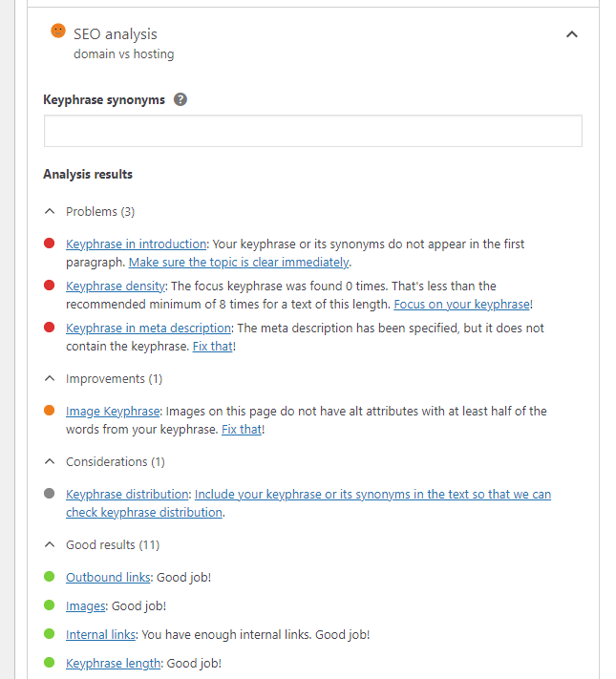Click 'Make sure the topic is clear immediately'
Image resolution: width=616 pixels, height=679 pixels.
point(239,262)
